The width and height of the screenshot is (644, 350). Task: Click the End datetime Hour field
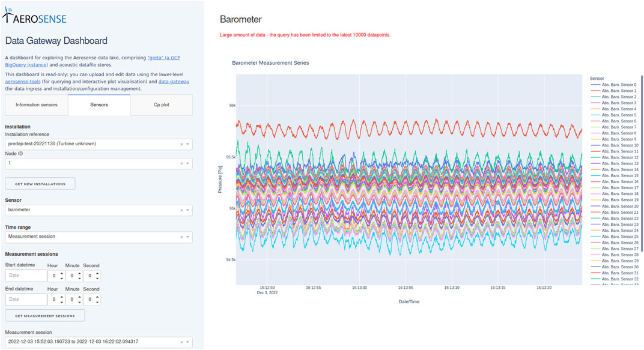coord(56,300)
